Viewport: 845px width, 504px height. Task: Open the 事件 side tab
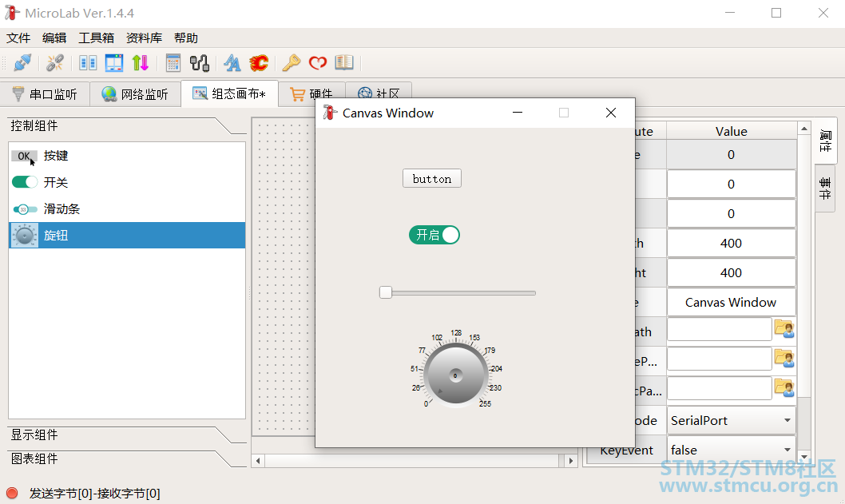pyautogui.click(x=825, y=189)
